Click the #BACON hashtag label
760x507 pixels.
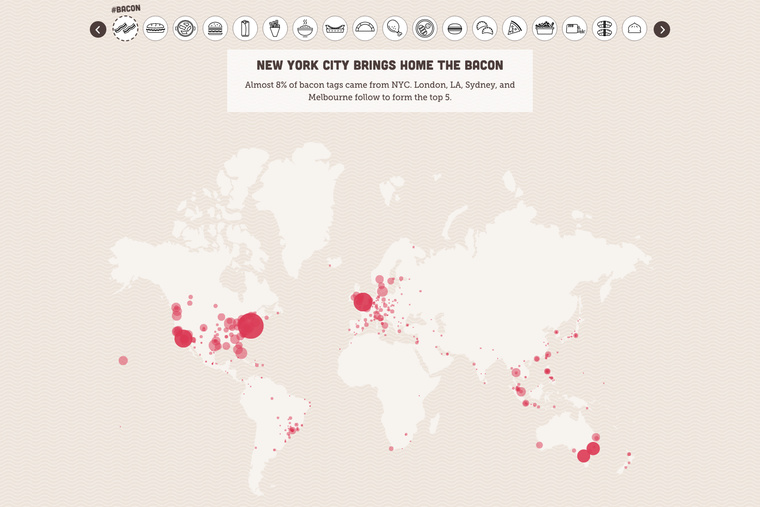pyautogui.click(x=125, y=8)
